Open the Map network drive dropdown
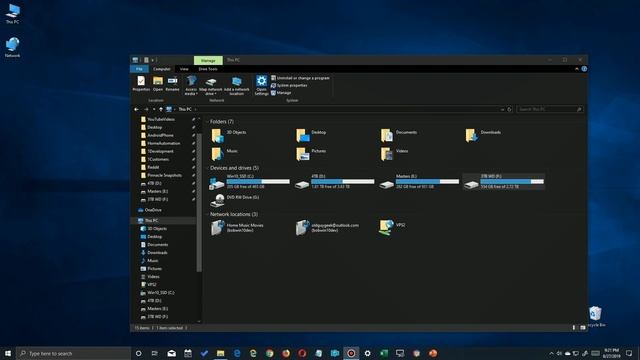640x360 pixels. [x=210, y=85]
